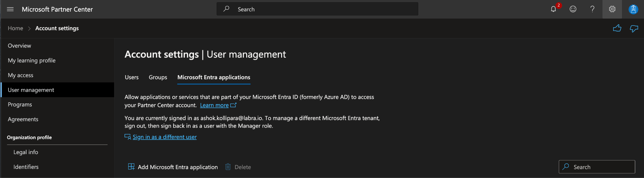The height and width of the screenshot is (178, 644).
Task: Click the Account settings breadcrumb
Action: pyautogui.click(x=57, y=28)
